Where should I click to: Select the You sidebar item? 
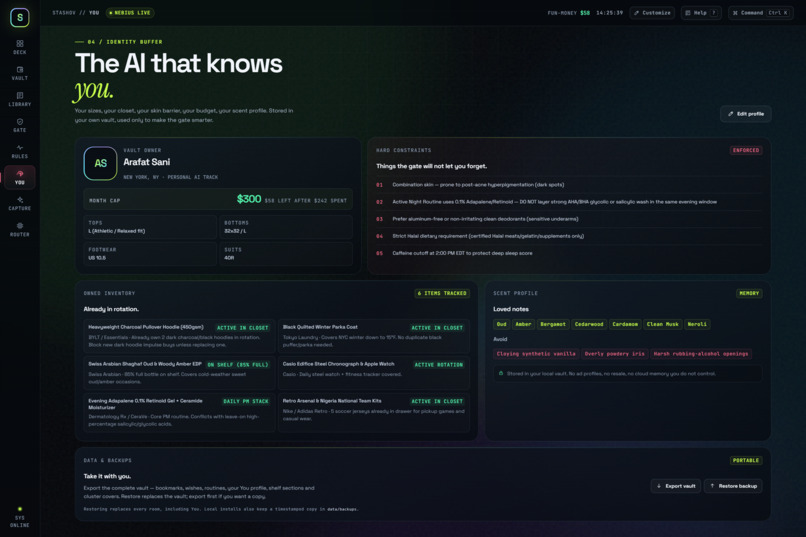pos(20,177)
